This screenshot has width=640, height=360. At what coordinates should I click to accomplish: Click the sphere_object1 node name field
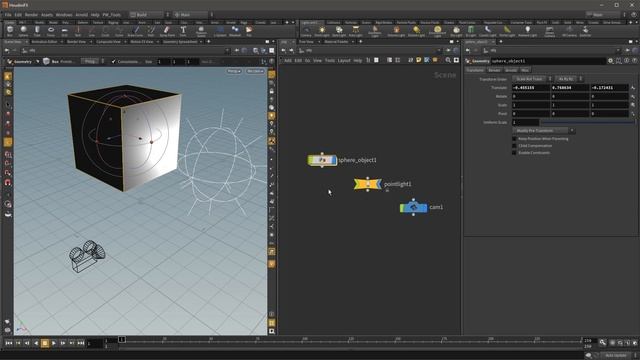pyautogui.click(x=548, y=61)
